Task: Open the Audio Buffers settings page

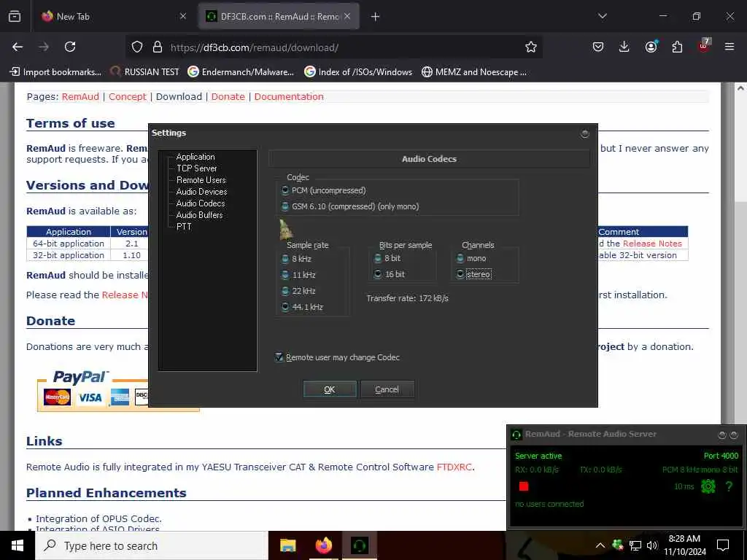Action: tap(199, 215)
